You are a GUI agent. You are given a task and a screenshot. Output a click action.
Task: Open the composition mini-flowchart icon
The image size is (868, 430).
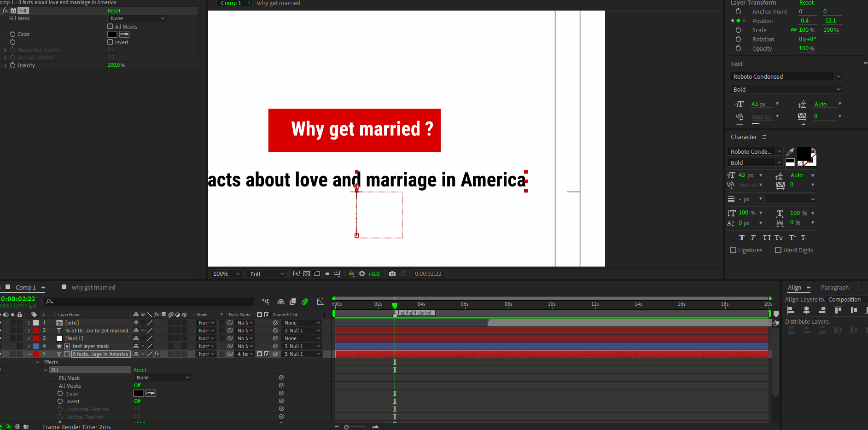[x=266, y=302]
